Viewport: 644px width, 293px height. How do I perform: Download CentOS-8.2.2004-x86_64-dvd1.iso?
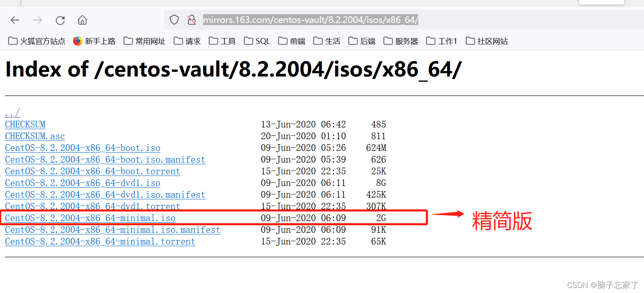[x=83, y=183]
